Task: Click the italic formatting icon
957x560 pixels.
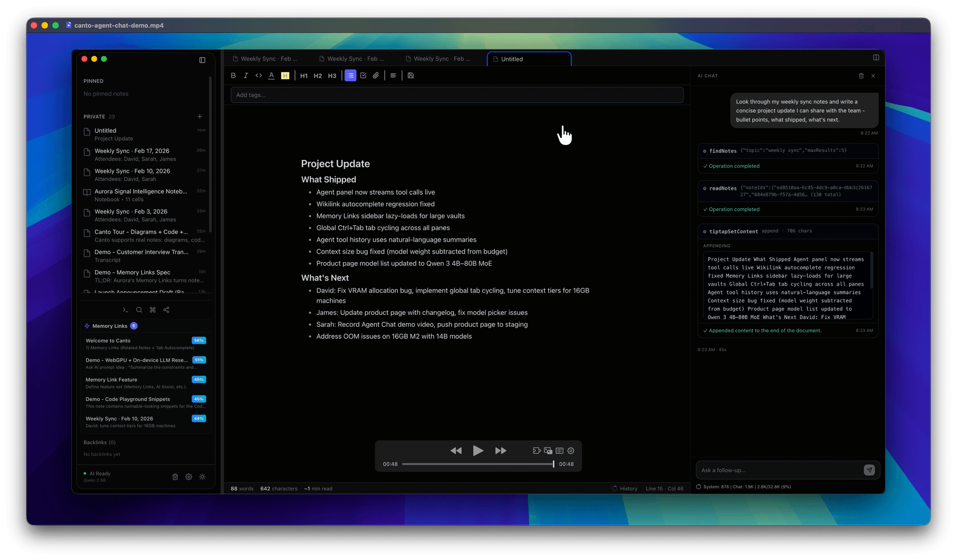Action: [x=246, y=76]
